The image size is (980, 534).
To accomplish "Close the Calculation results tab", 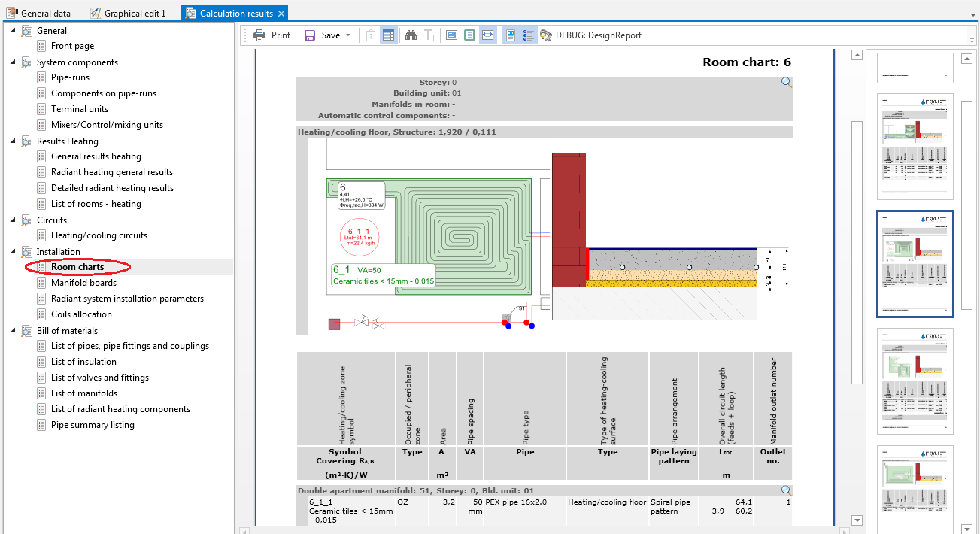I will (x=281, y=14).
